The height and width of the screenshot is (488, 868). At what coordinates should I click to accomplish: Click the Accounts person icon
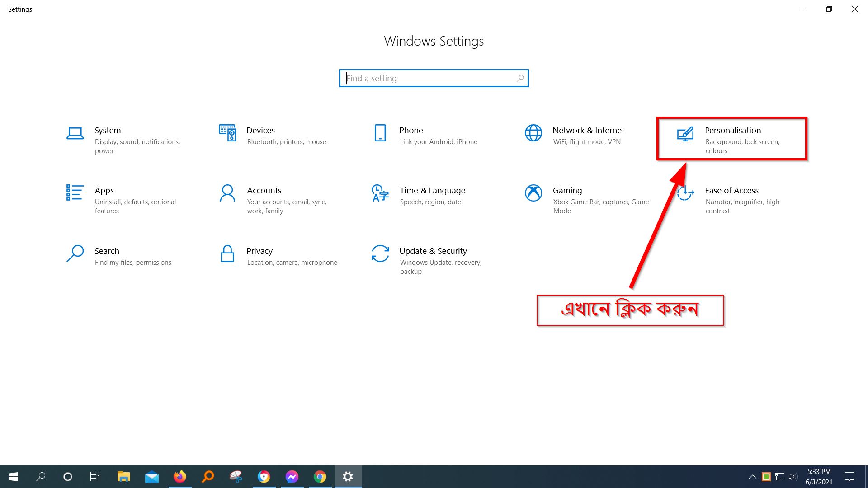(227, 193)
